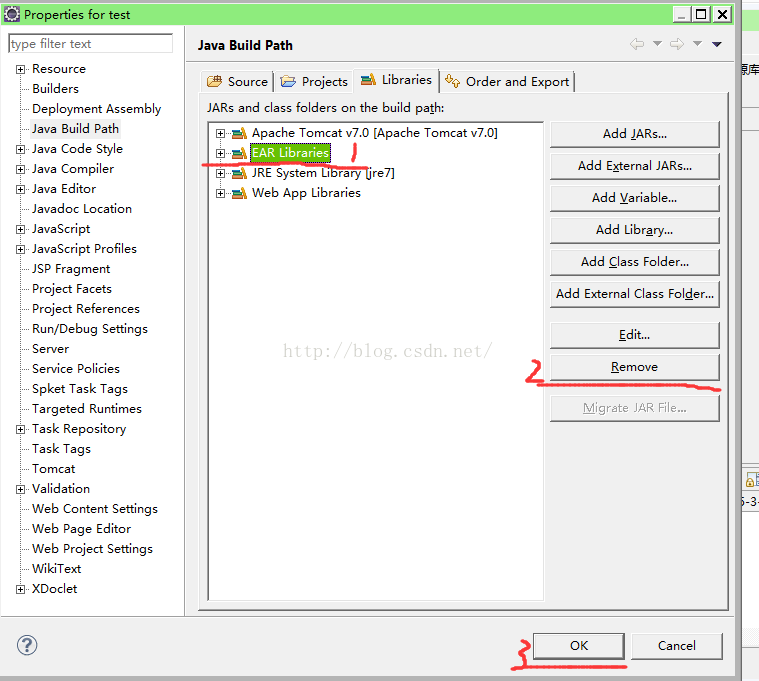The height and width of the screenshot is (681, 759).
Task: Select JRE System Library [jre7] entry
Action: [323, 173]
